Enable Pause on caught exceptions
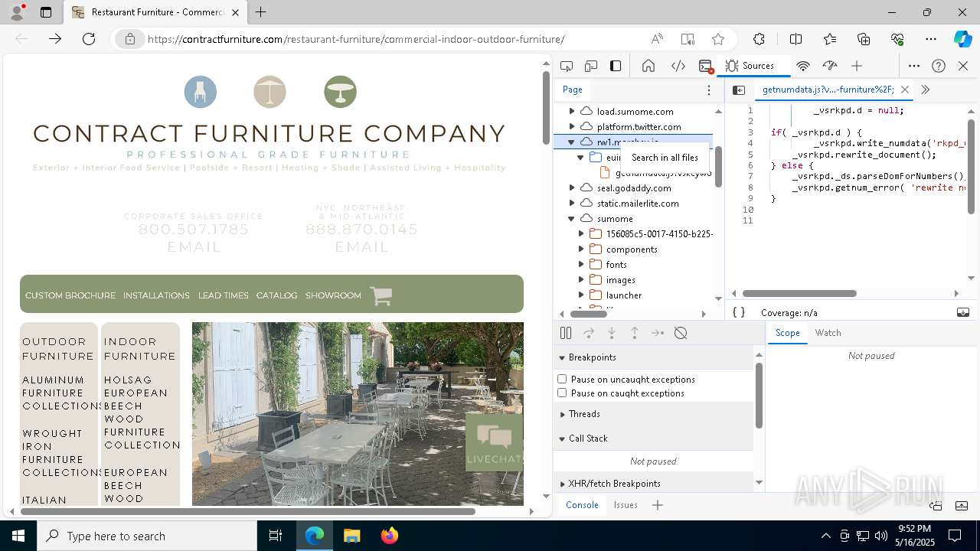 click(562, 393)
